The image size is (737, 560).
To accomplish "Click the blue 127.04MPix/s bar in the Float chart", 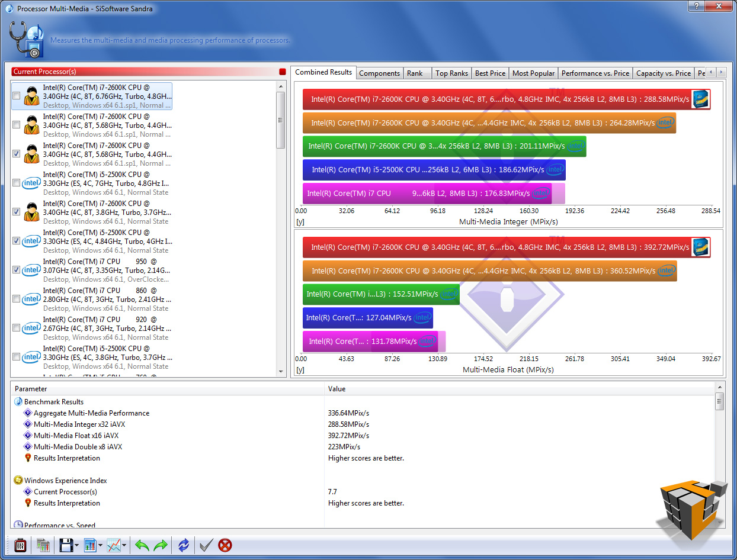I will (368, 318).
